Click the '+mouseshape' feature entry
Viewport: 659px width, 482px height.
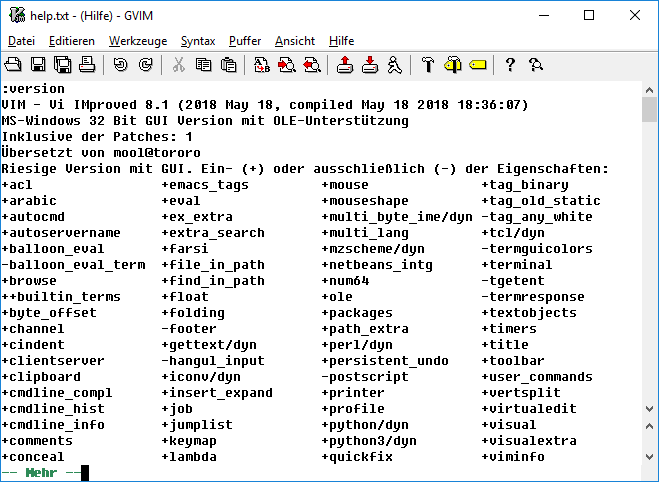coord(365,200)
